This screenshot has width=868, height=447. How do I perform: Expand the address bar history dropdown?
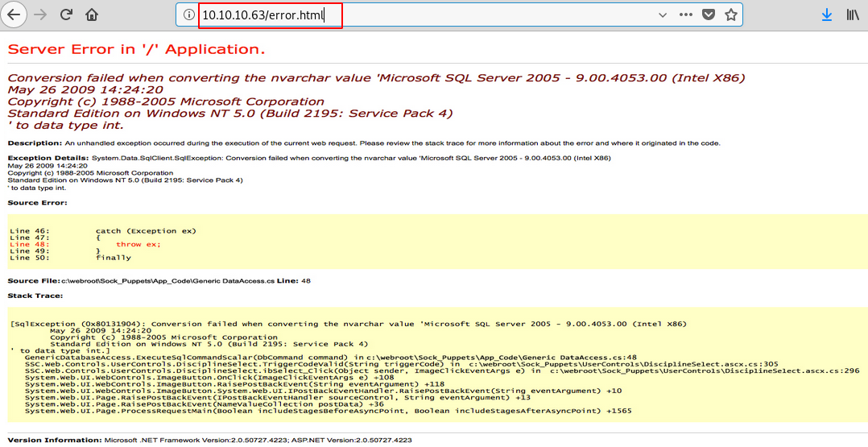pyautogui.click(x=662, y=15)
